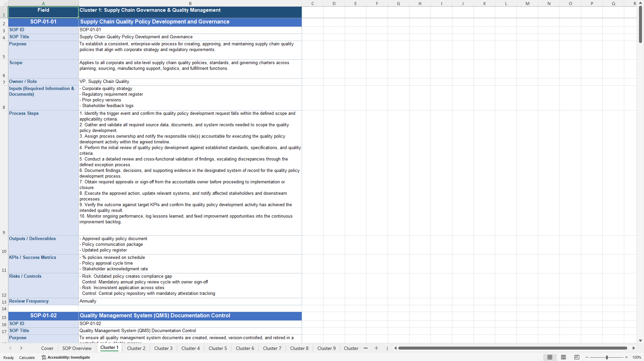This screenshot has height=361, width=644.
Task: Select the 'Risks / Controls' label cell
Action: (x=43, y=285)
